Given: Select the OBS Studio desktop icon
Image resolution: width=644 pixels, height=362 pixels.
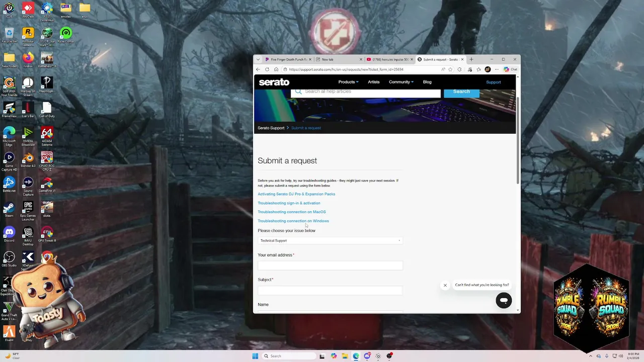Looking at the screenshot, I should (x=9, y=258).
